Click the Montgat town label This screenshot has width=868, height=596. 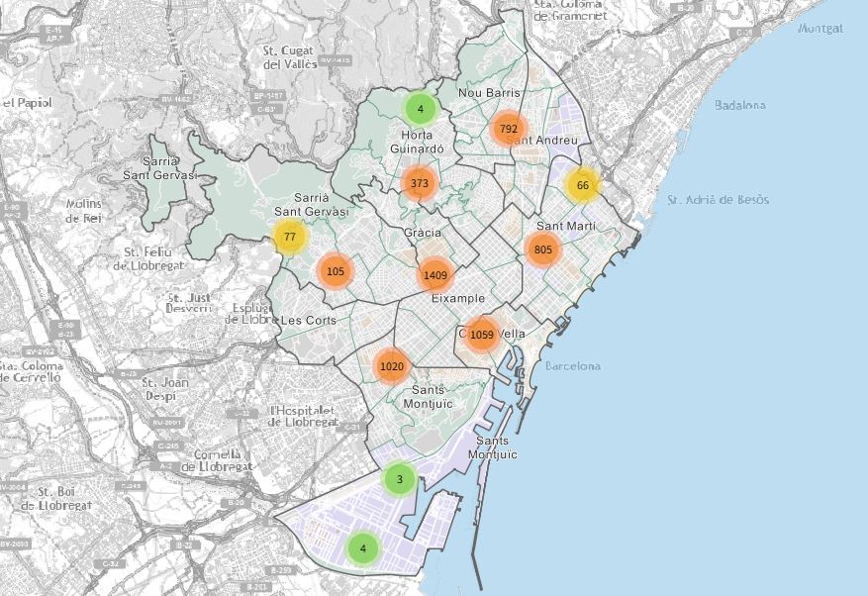pyautogui.click(x=820, y=29)
